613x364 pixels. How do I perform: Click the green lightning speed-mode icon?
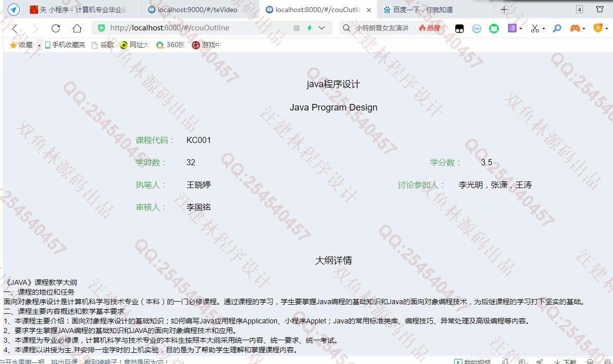pyautogui.click(x=309, y=28)
